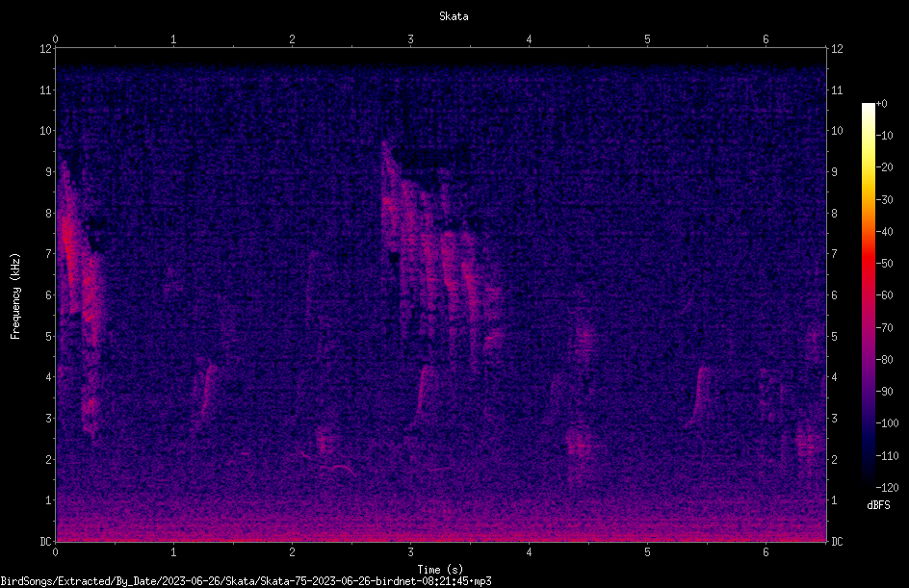Click the "5" label on the bottom time axis

pos(647,552)
